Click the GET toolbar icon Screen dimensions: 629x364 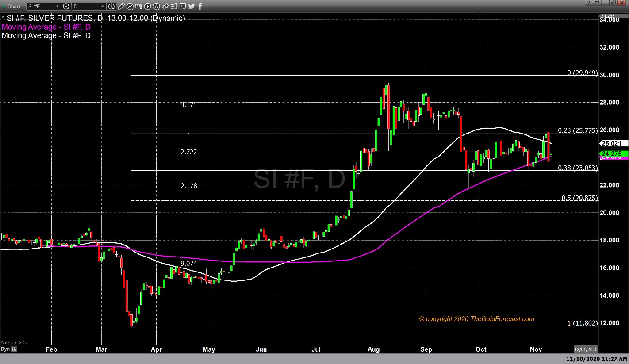(139, 6)
